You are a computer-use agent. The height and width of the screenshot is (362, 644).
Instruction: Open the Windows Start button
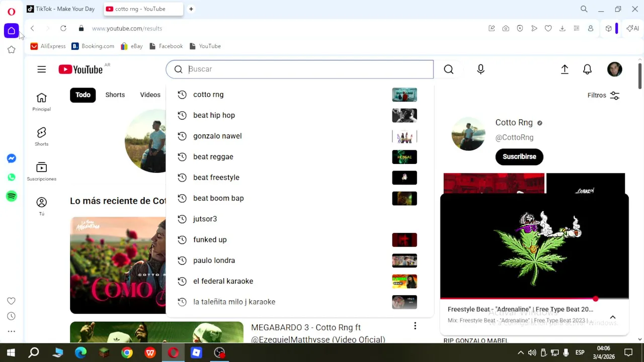coord(11,352)
